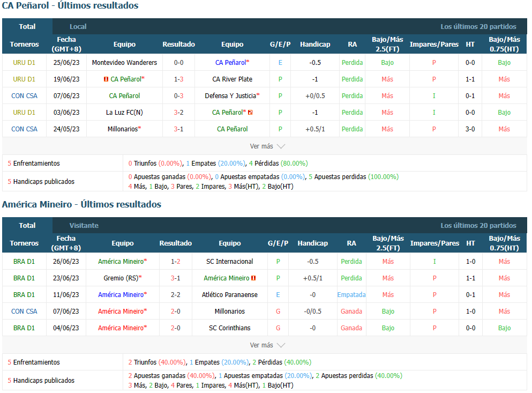Open 'Los últimos 20 partidos' in Peñarol section
Image resolution: width=532 pixels, height=393 pixels.
[x=478, y=26]
